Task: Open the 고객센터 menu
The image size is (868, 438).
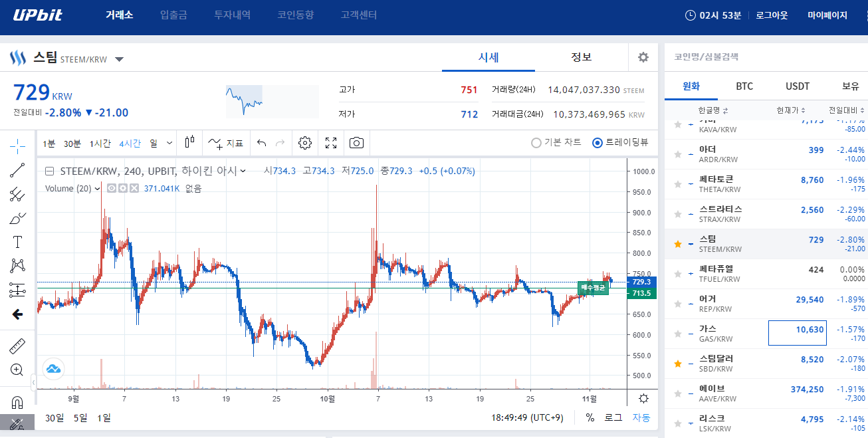Action: 358,15
